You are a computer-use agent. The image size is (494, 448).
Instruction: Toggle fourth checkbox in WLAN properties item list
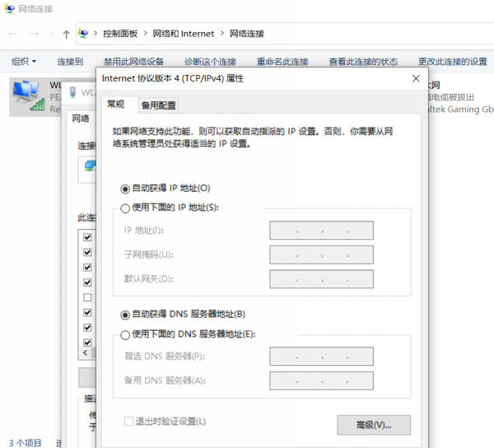[87, 282]
